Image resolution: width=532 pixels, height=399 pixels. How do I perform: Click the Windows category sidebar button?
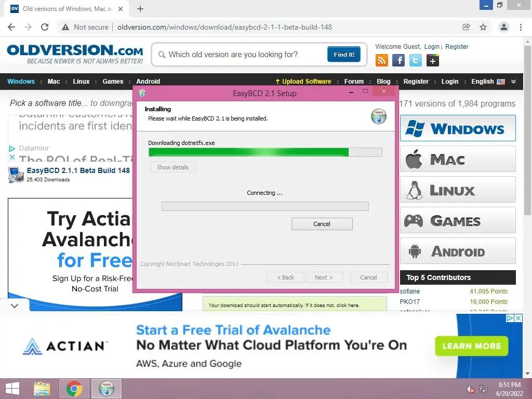tap(458, 128)
